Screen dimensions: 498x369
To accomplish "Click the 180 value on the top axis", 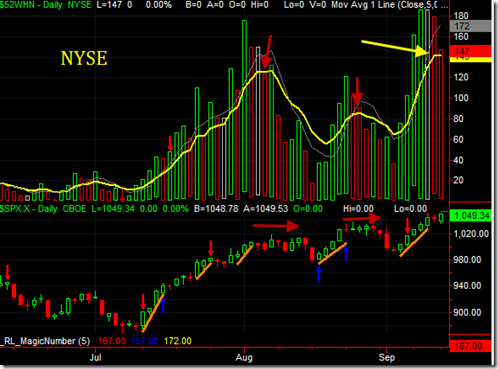I will tap(461, 16).
